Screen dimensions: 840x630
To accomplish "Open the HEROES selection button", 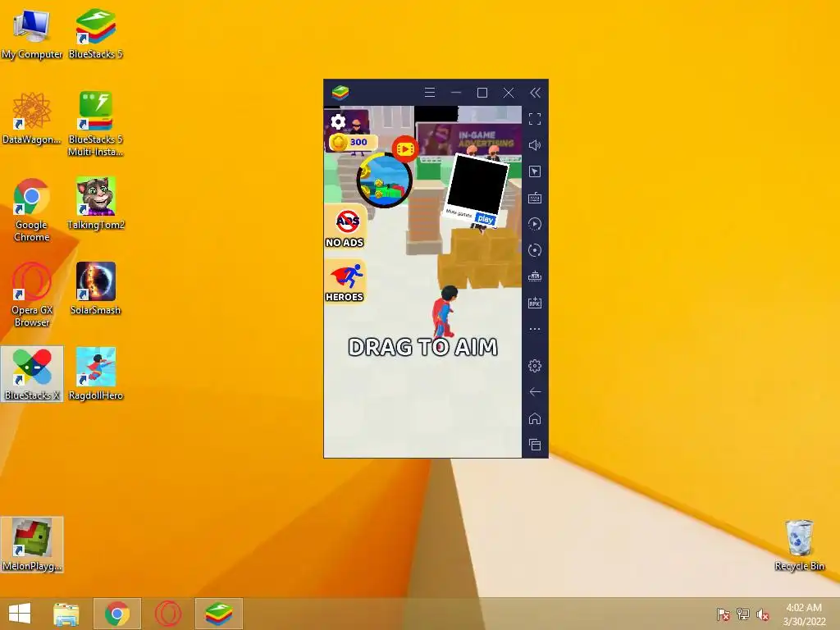I will (345, 281).
